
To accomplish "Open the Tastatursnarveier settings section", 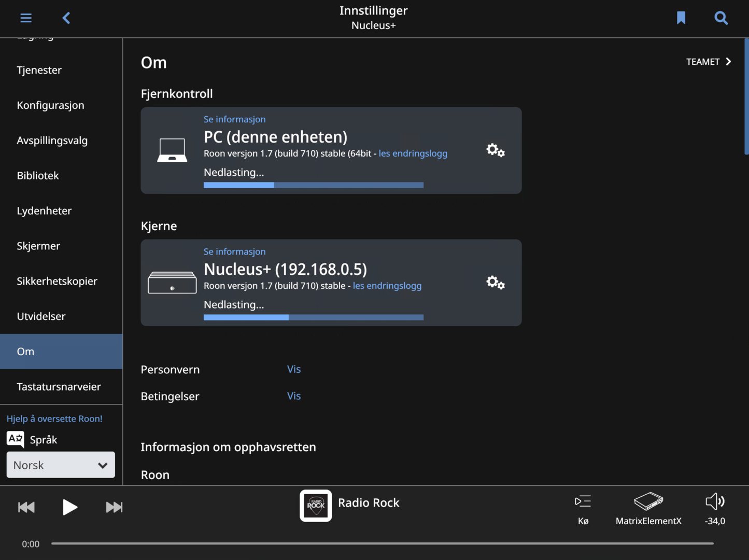I will click(x=61, y=387).
